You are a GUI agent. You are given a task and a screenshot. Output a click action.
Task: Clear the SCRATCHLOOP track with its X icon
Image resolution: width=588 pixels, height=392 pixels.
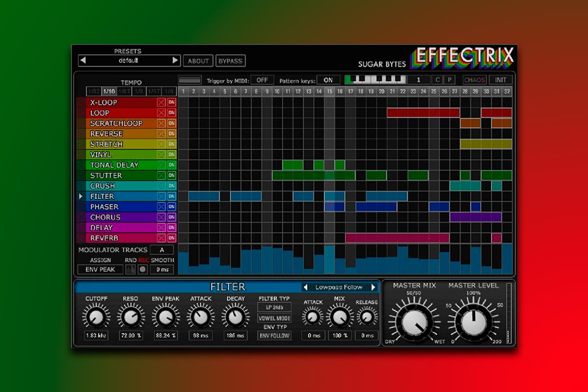161,123
